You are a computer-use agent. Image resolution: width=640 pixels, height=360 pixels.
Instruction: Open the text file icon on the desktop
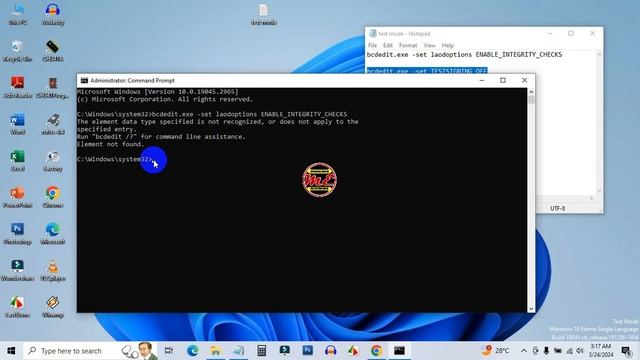pyautogui.click(x=264, y=14)
